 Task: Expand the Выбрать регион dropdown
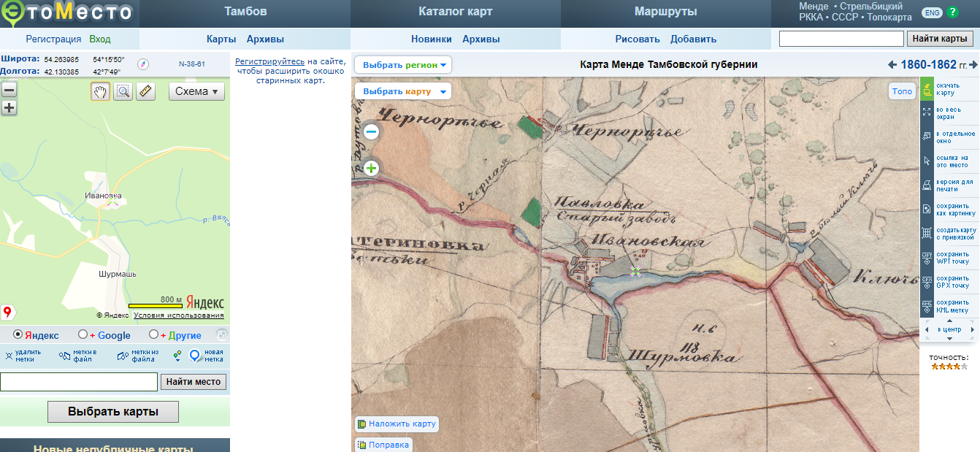tap(403, 65)
